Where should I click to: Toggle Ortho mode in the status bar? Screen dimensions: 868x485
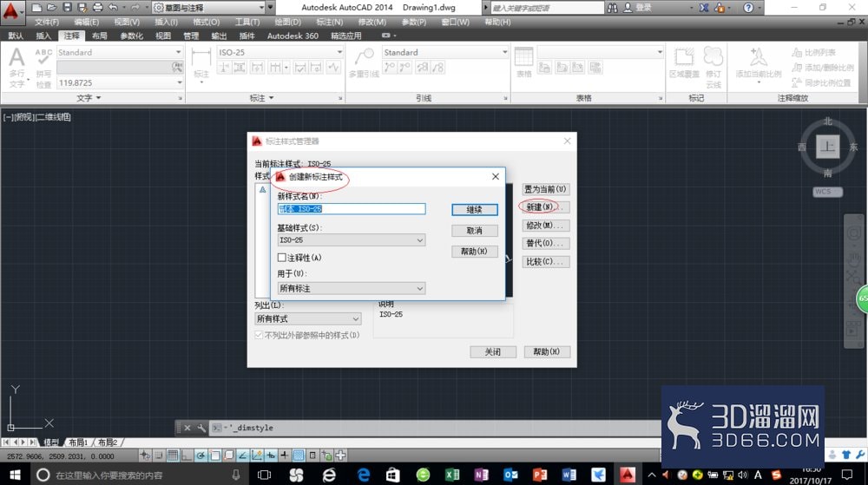pos(186,456)
